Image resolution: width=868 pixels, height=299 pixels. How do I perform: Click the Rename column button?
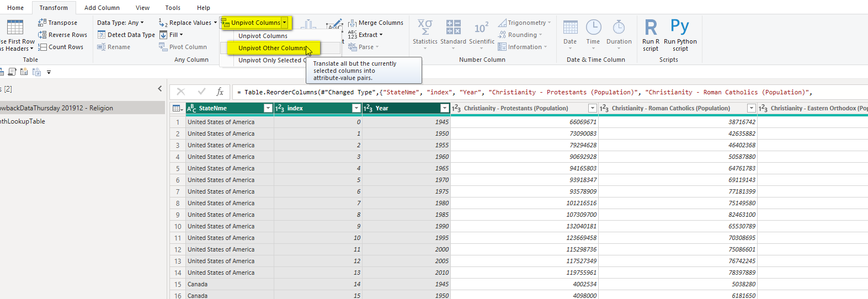point(114,47)
